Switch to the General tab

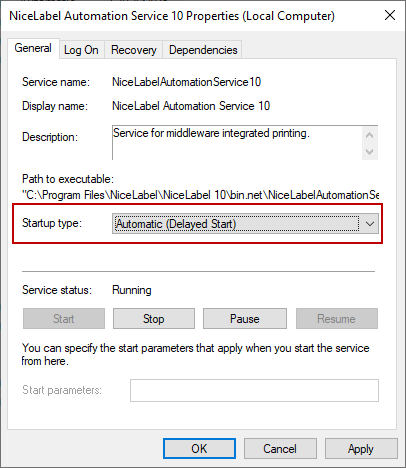coord(33,48)
